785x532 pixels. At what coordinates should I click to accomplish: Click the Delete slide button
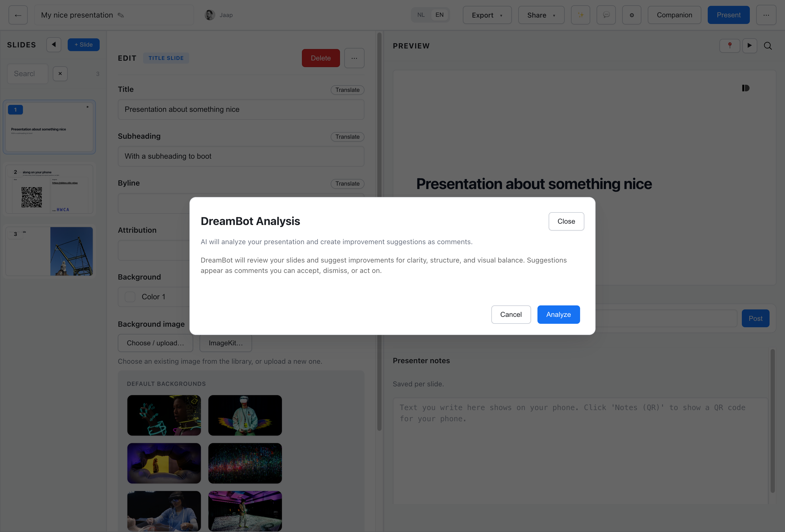(x=321, y=58)
